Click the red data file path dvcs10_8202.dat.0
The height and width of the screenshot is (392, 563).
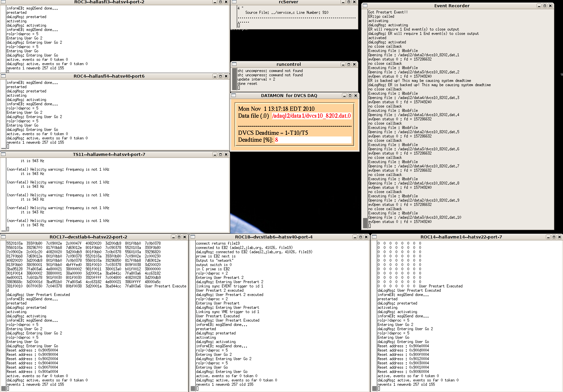click(311, 116)
